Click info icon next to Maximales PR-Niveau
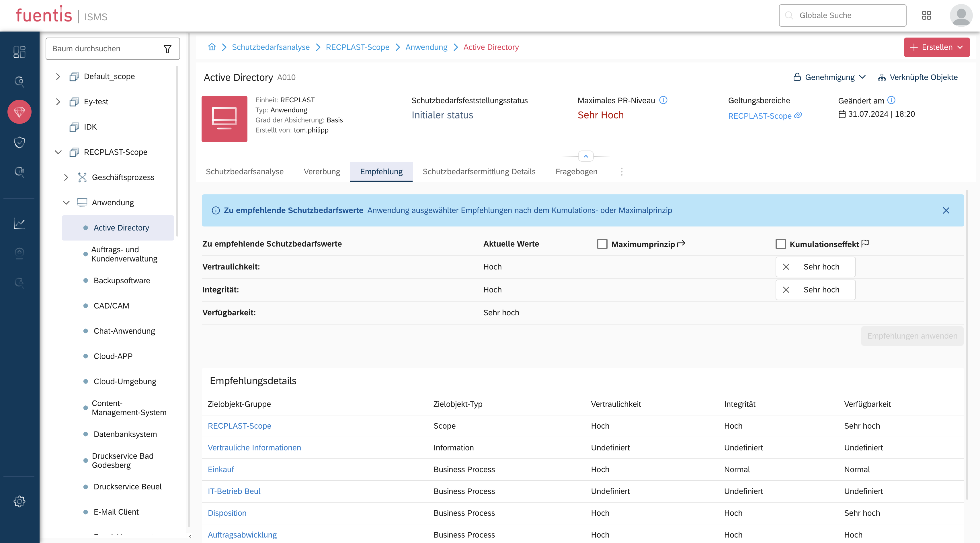980x543 pixels. coord(663,100)
